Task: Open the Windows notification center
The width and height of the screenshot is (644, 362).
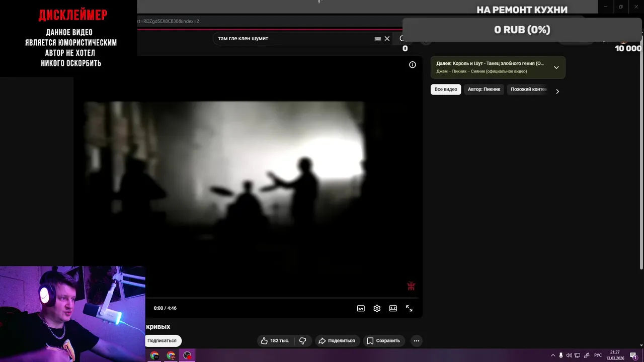Action: 634,355
